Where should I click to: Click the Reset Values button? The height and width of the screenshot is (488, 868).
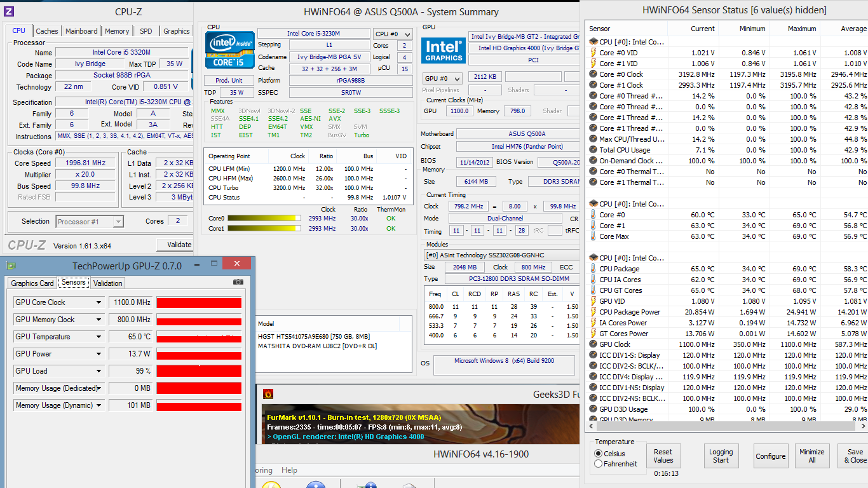[663, 456]
